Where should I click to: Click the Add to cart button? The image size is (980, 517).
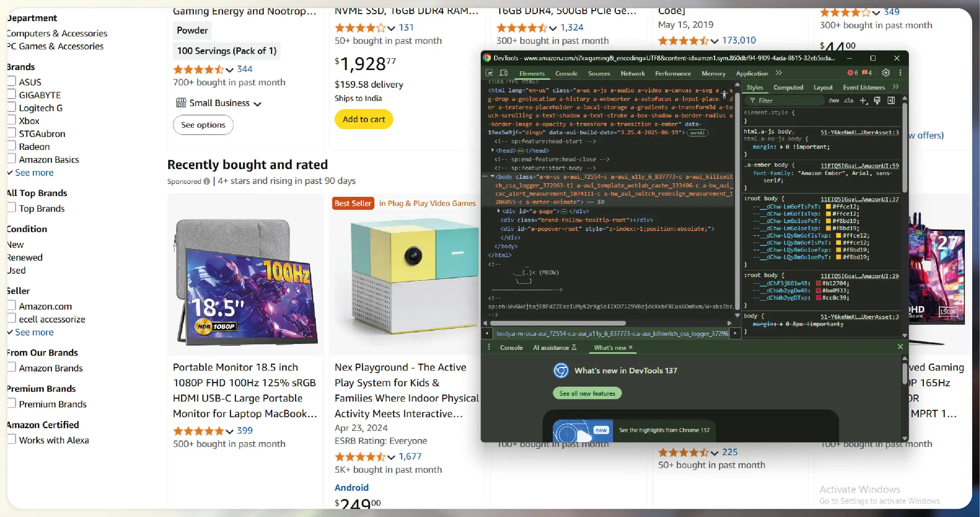(x=363, y=119)
